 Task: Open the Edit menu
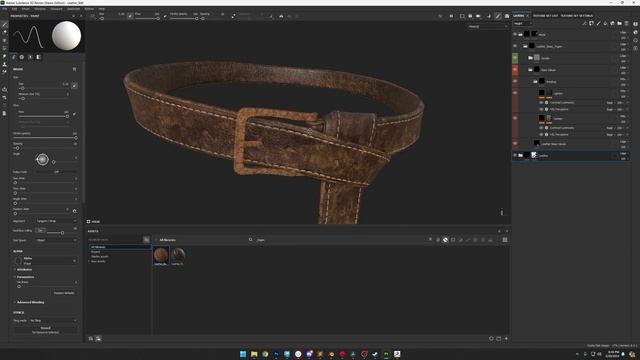(x=14, y=9)
